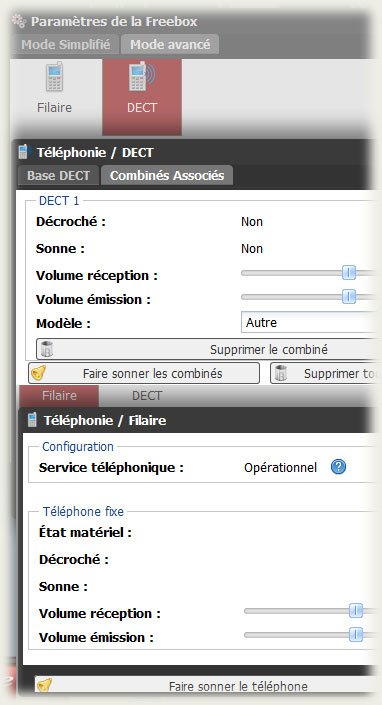The image size is (382, 705).
Task: Select the DECT phone icon
Action: [142, 76]
